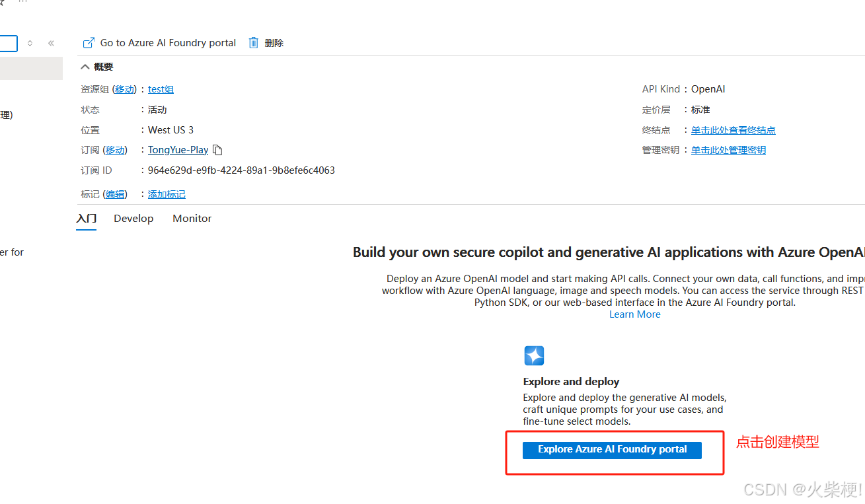Click 单击此处管理密钥 link

728,150
